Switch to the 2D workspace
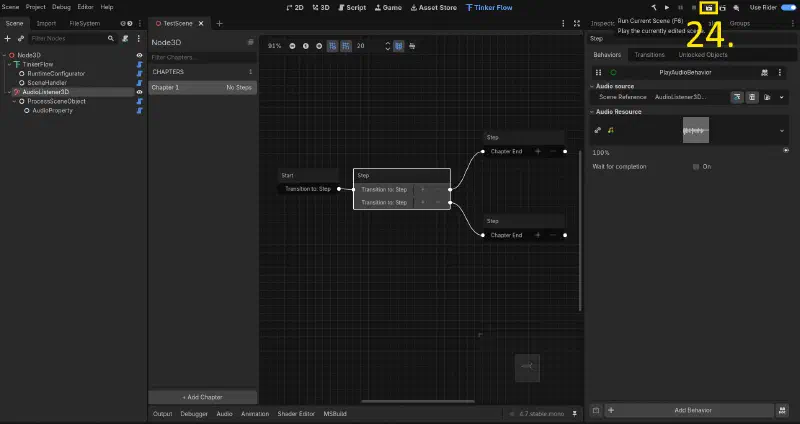Screen dimensions: 800x424 294,8
